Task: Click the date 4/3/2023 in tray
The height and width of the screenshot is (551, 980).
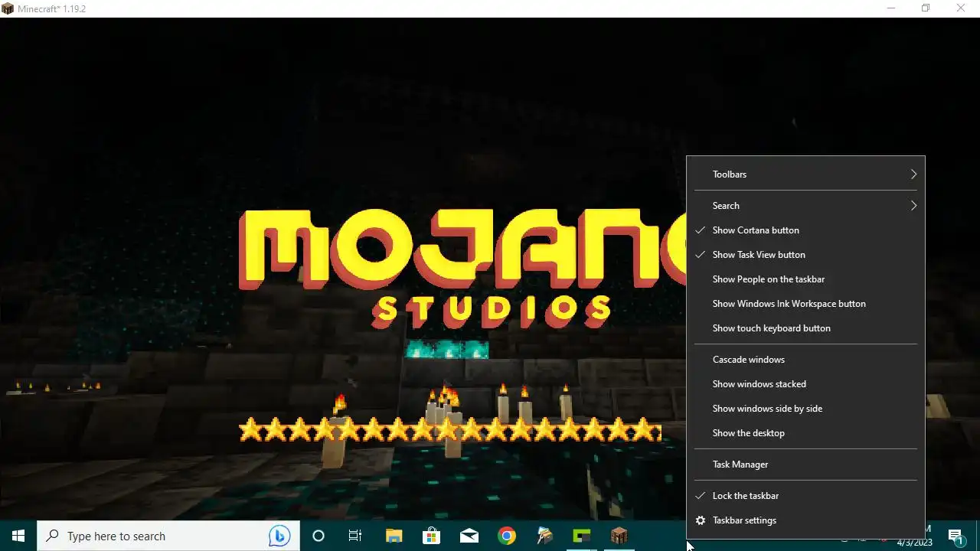Action: point(914,543)
